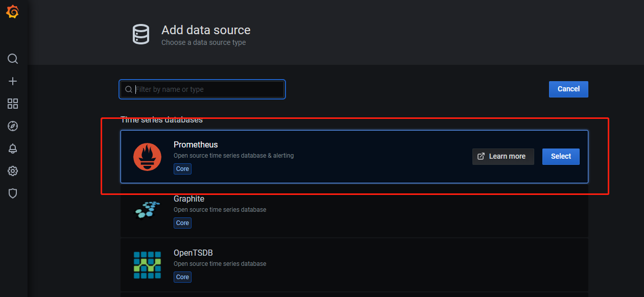Click the OpenTSDB grid logo

coord(147,264)
